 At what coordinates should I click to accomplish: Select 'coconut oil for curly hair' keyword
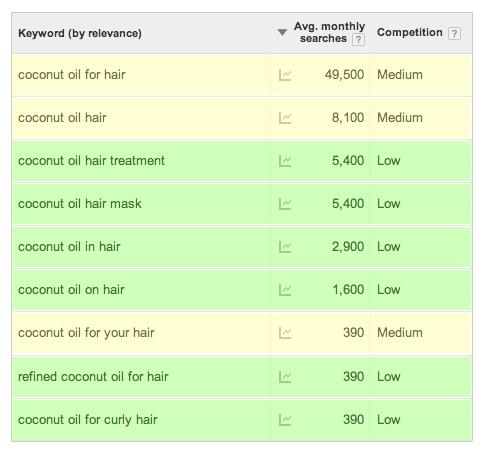pyautogui.click(x=88, y=420)
